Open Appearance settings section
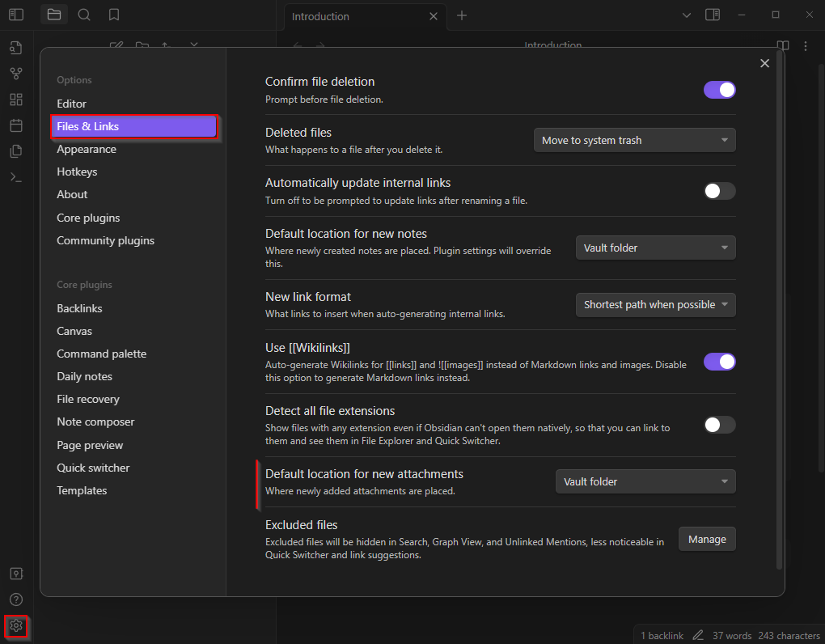Image resolution: width=825 pixels, height=644 pixels. point(133,150)
